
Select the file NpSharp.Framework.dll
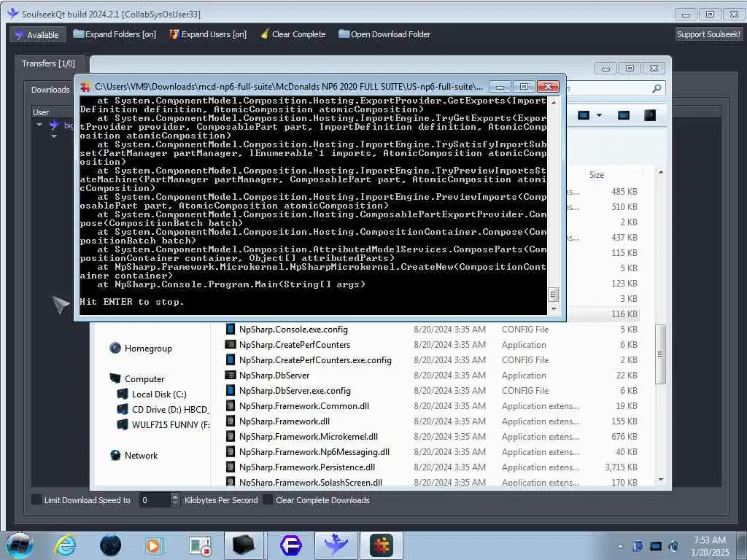click(x=285, y=421)
